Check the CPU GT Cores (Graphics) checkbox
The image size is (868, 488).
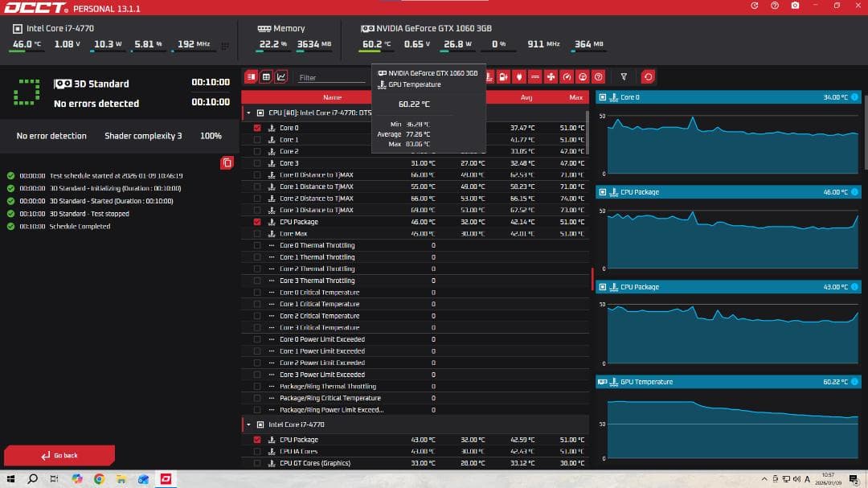coord(257,463)
